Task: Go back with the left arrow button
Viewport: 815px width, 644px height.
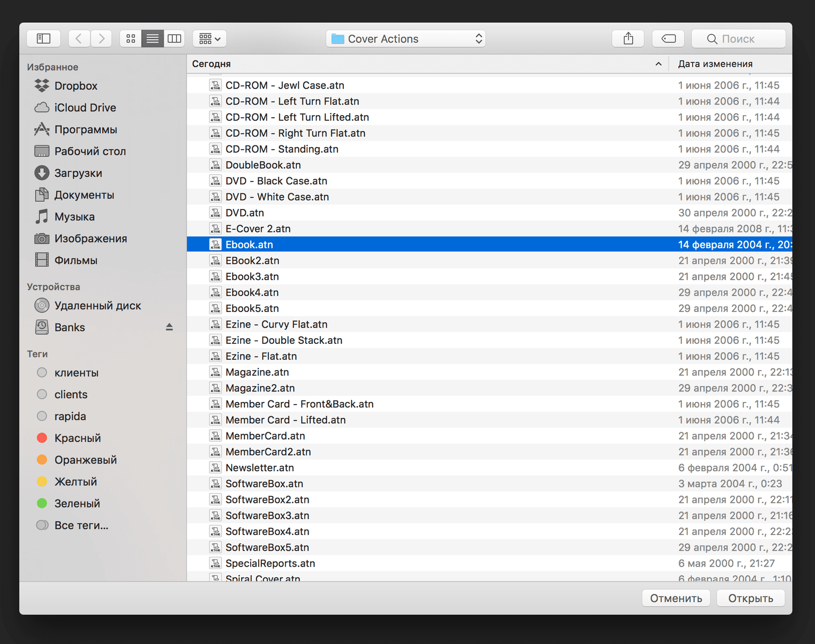Action: (79, 39)
